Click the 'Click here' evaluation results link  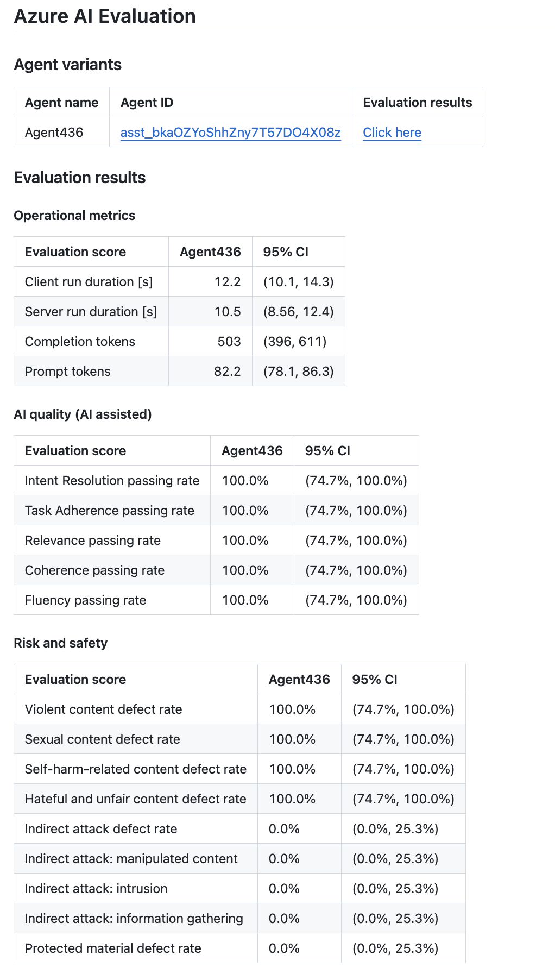pyautogui.click(x=392, y=133)
